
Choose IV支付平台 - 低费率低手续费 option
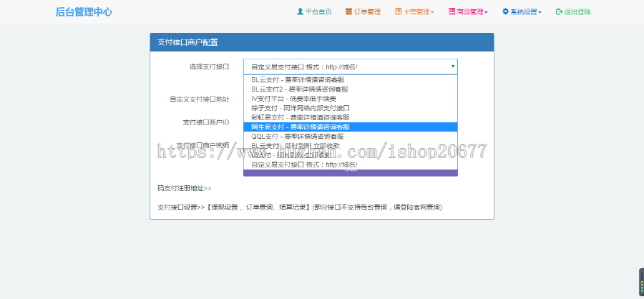351,99
